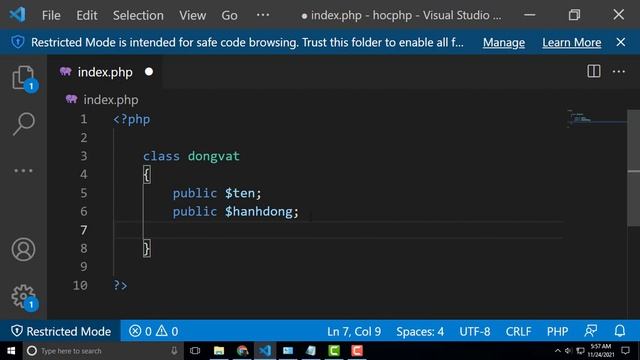The image size is (640, 360).
Task: Open the green Camtasia taskbar icon
Action: pyautogui.click(x=334, y=351)
